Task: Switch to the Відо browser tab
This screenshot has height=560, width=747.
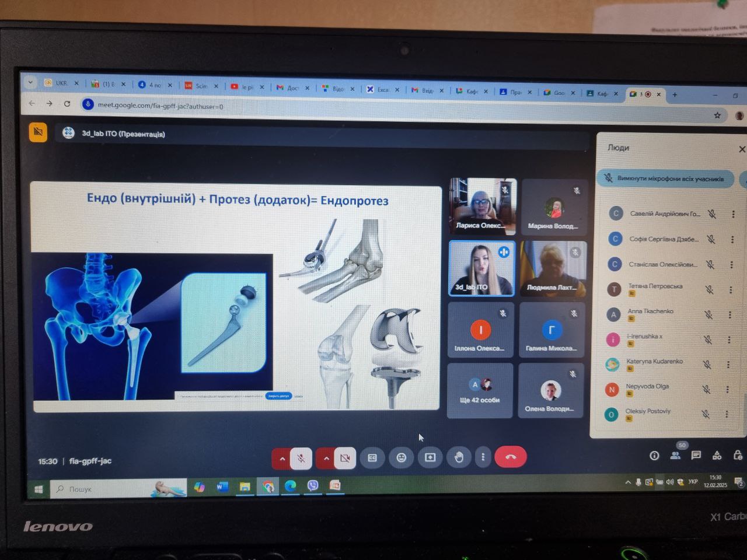Action: (x=338, y=89)
